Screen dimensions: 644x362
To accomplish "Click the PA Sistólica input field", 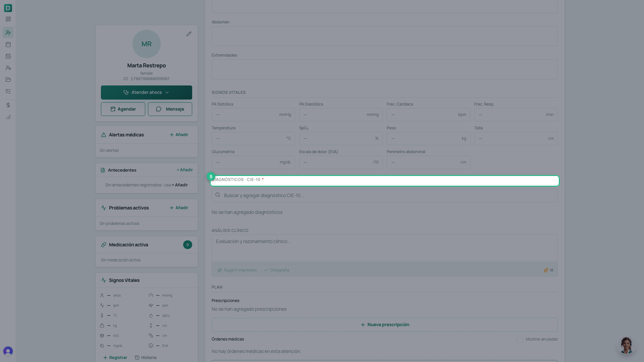I will pyautogui.click(x=253, y=115).
